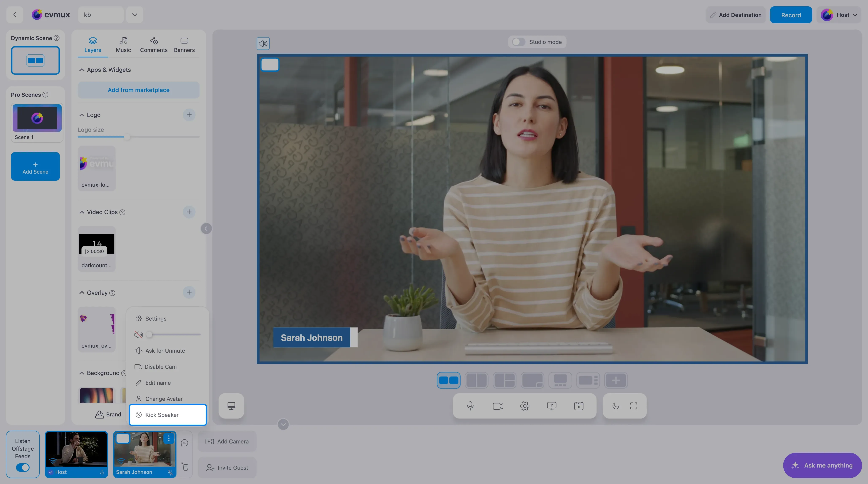Collapse the left panel with the chevron handle
Screen dimensions: 868x484
pos(206,228)
